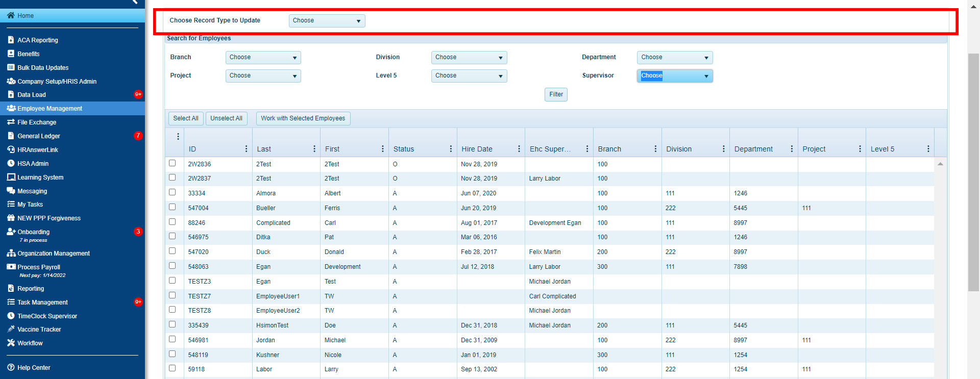This screenshot has height=379, width=980.
Task: Click the My Tasks list icon
Action: pyautogui.click(x=11, y=204)
